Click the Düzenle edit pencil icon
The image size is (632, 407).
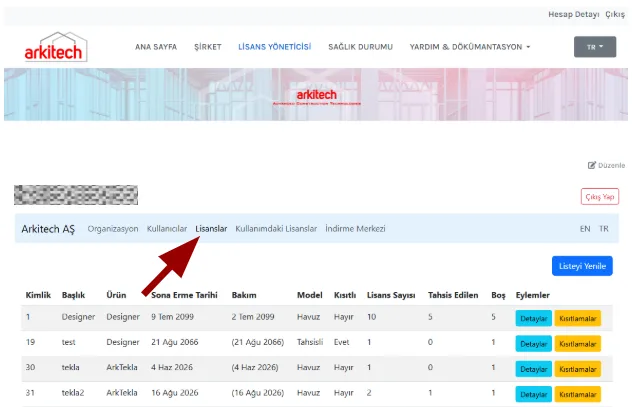(591, 165)
